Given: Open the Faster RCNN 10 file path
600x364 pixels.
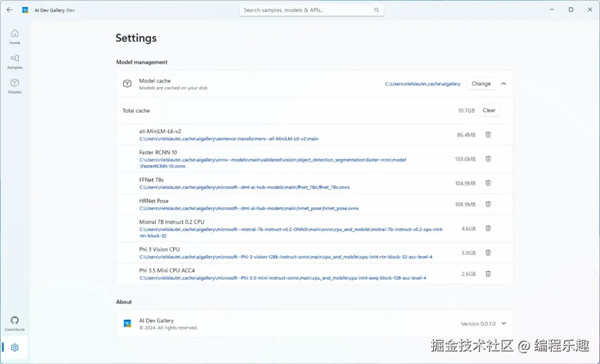Looking at the screenshot, I should click(272, 163).
